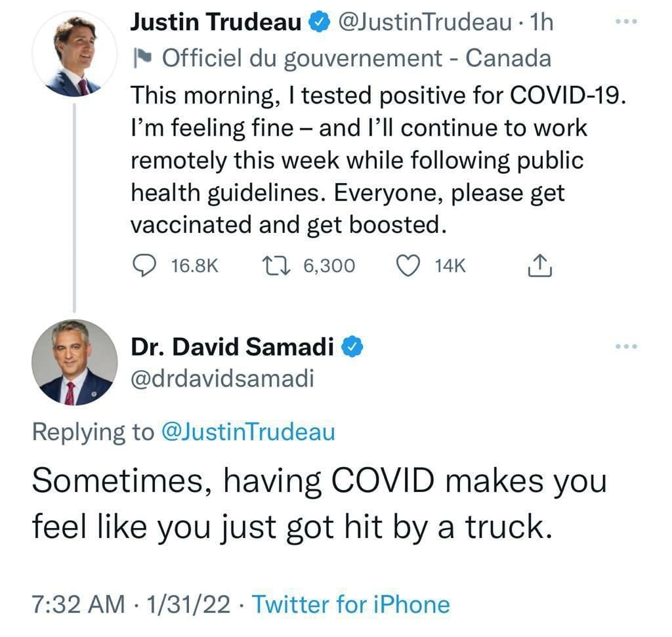Like the tweet with 14K likes
This screenshot has width=672, height=637.
[x=407, y=266]
